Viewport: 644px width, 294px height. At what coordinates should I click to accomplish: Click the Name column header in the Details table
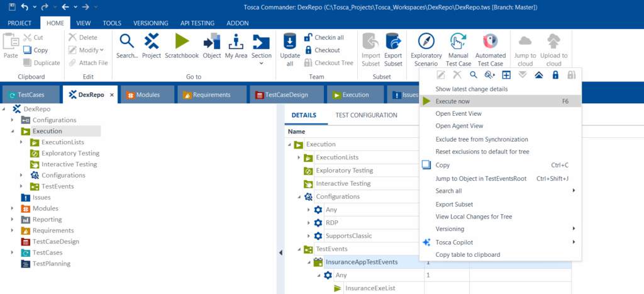[x=297, y=132]
